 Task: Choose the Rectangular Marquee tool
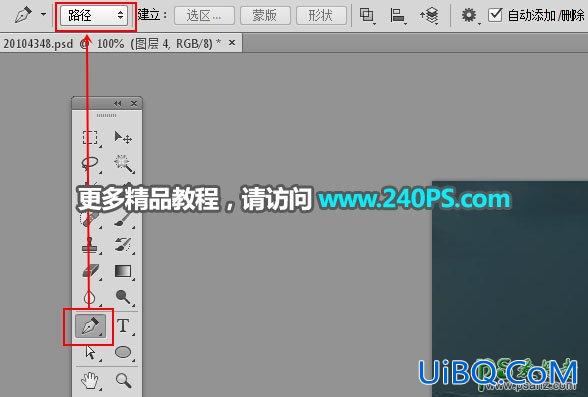click(90, 137)
